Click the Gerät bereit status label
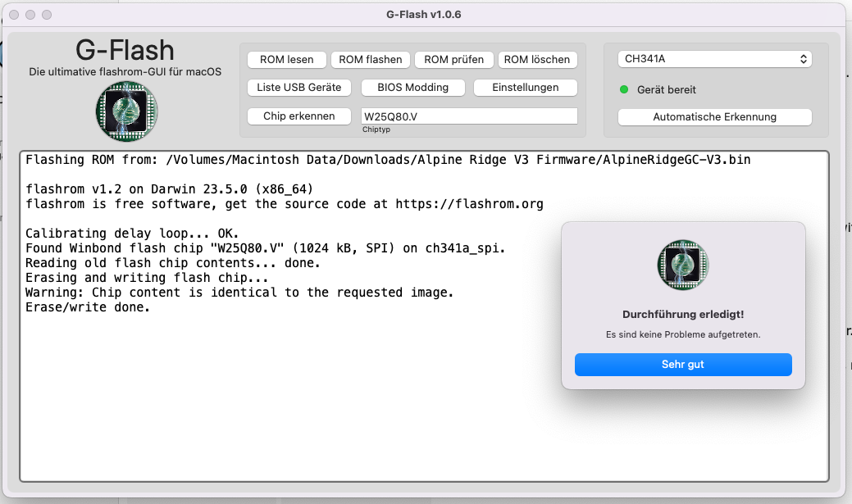 666,89
